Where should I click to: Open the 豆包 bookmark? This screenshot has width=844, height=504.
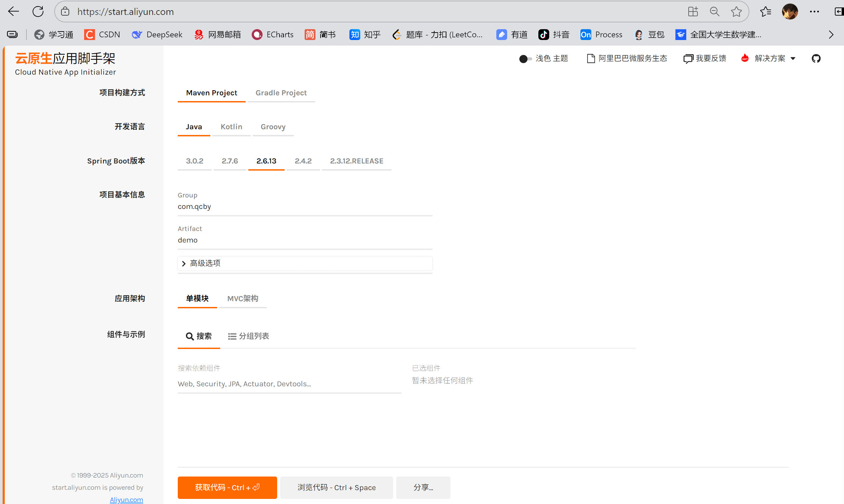649,35
